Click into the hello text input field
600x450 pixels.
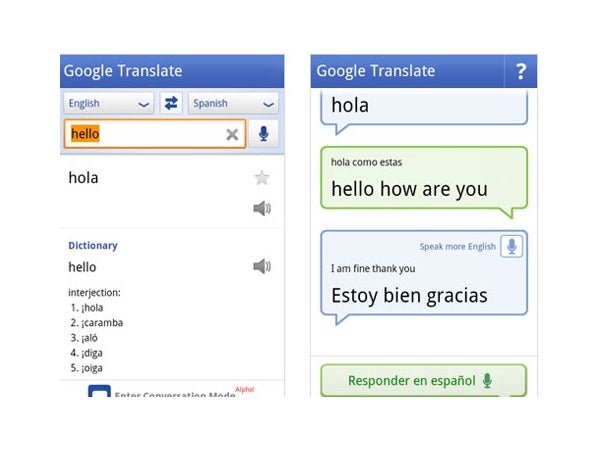tap(155, 134)
